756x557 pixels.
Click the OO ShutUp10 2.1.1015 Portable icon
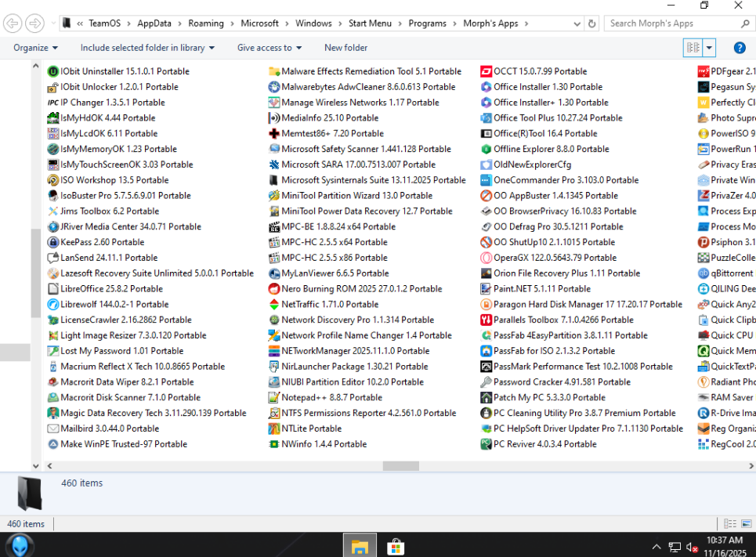point(486,242)
